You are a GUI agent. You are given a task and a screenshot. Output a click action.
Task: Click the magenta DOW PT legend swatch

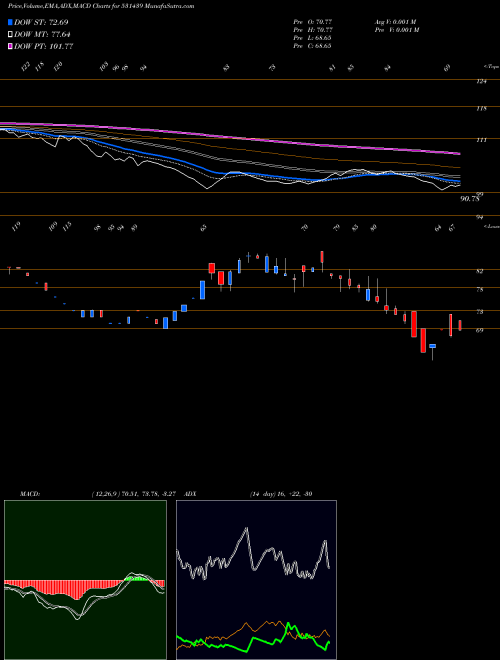click(10, 46)
